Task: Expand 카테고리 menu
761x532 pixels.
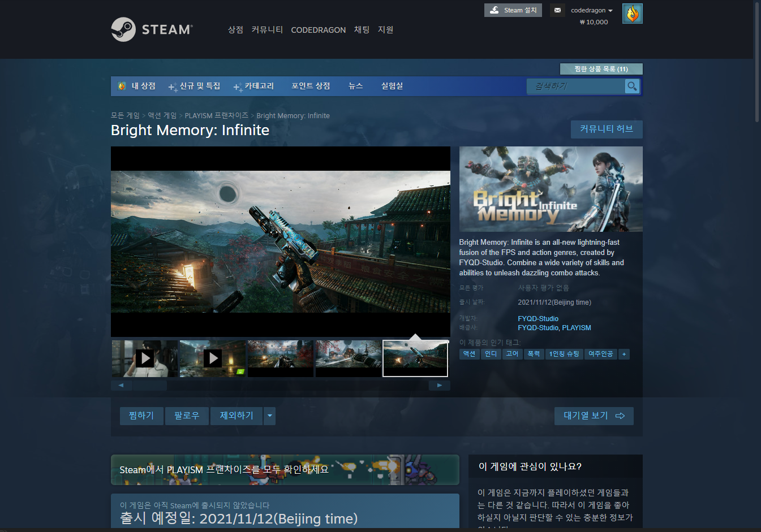Action: (x=254, y=86)
